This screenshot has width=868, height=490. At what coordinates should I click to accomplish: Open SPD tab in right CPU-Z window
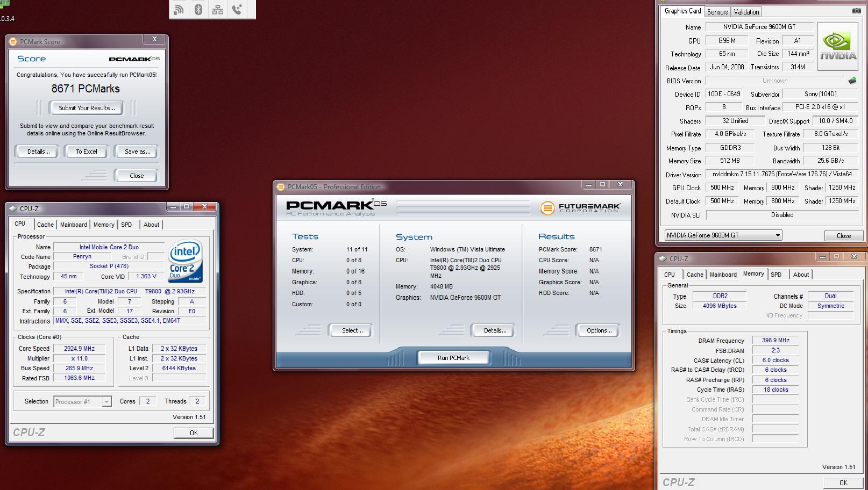(776, 275)
